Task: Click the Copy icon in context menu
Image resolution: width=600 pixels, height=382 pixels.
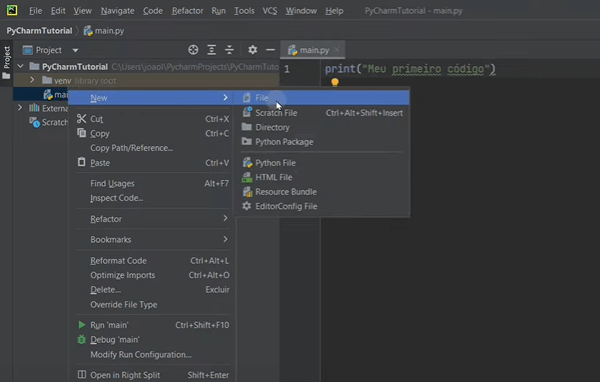Action: pyautogui.click(x=82, y=133)
